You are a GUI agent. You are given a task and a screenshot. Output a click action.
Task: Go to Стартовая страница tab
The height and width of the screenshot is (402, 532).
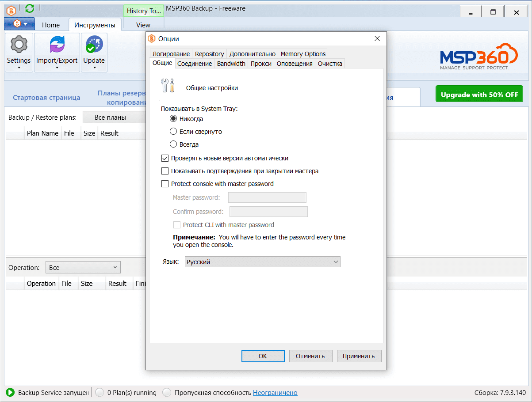coord(46,98)
